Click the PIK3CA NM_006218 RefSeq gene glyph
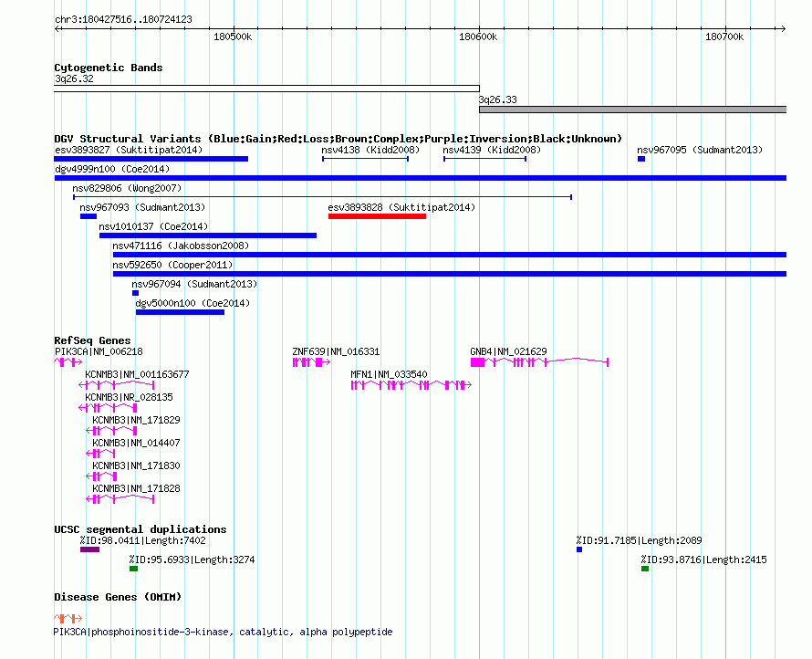This screenshot has width=812, height=659. coord(68,362)
